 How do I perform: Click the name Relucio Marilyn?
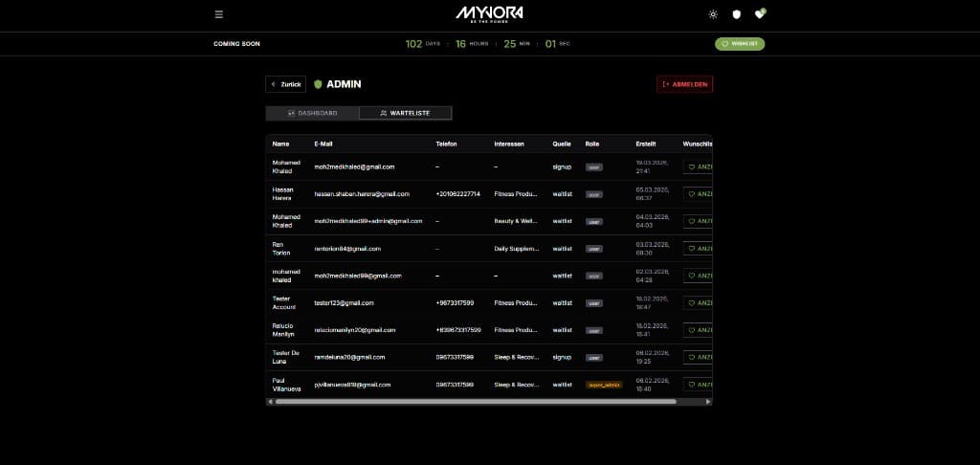click(x=282, y=329)
